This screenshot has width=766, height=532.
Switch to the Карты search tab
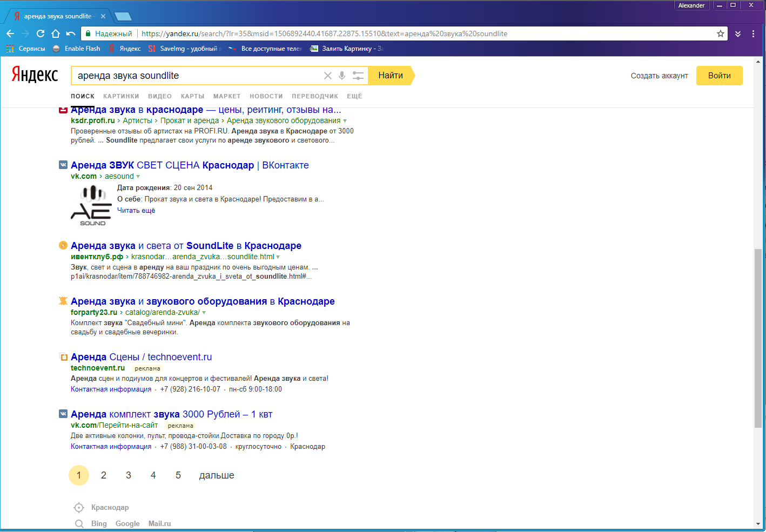(x=193, y=96)
